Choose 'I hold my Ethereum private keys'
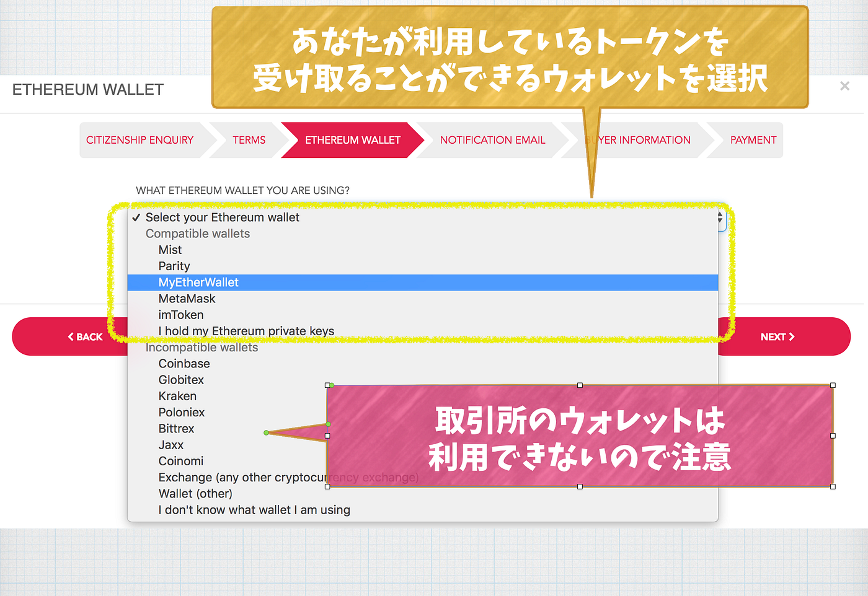Viewport: 868px width, 596px height. tap(423, 331)
